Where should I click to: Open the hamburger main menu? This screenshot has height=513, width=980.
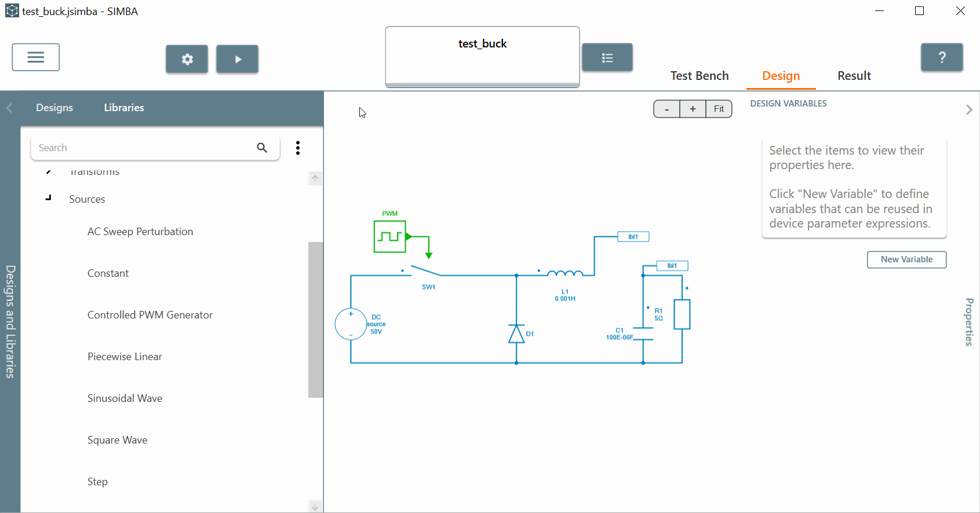[x=35, y=57]
